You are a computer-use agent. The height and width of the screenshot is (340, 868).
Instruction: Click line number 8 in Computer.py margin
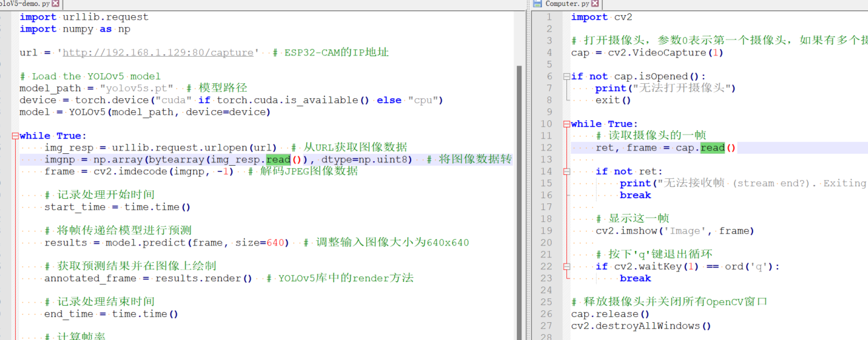tap(549, 100)
